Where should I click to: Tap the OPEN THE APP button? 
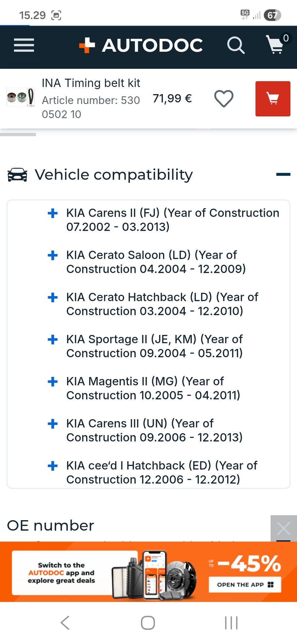coord(245,585)
